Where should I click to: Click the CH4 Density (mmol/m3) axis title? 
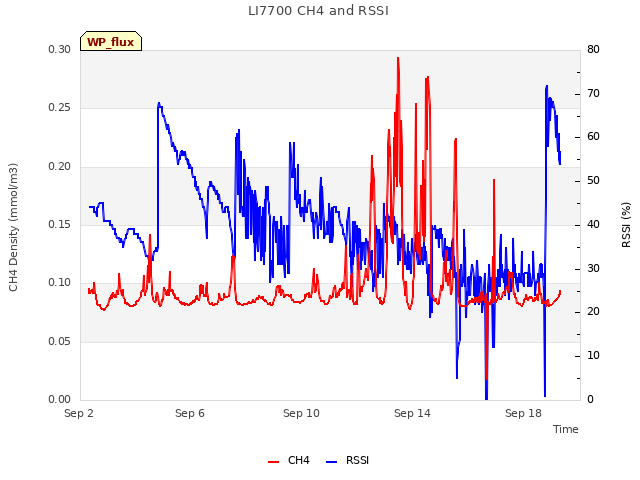(x=13, y=227)
